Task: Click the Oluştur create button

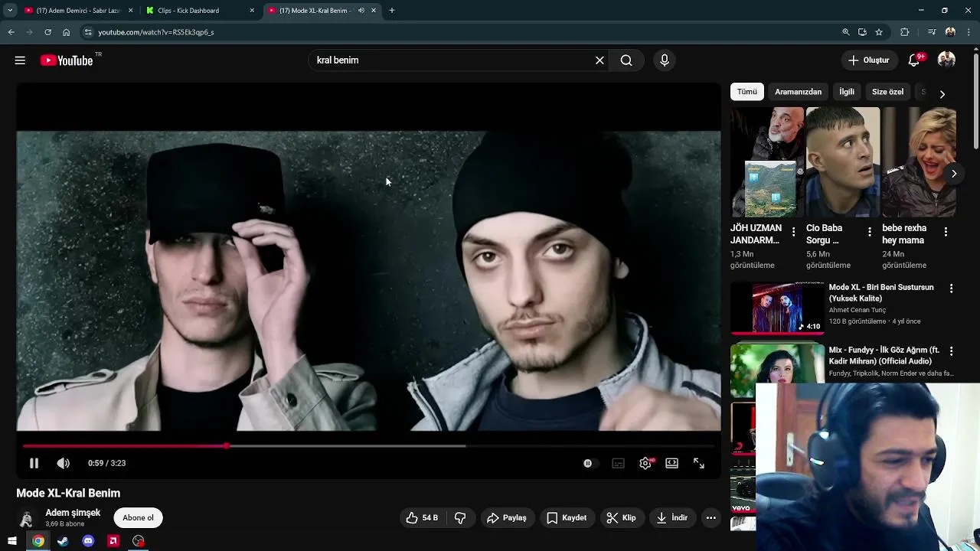Action: tap(869, 60)
